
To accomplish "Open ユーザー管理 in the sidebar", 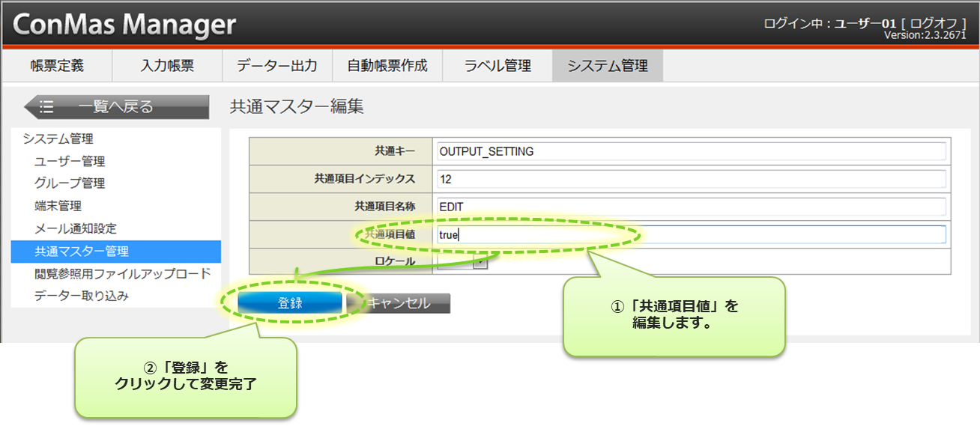I will pyautogui.click(x=70, y=161).
